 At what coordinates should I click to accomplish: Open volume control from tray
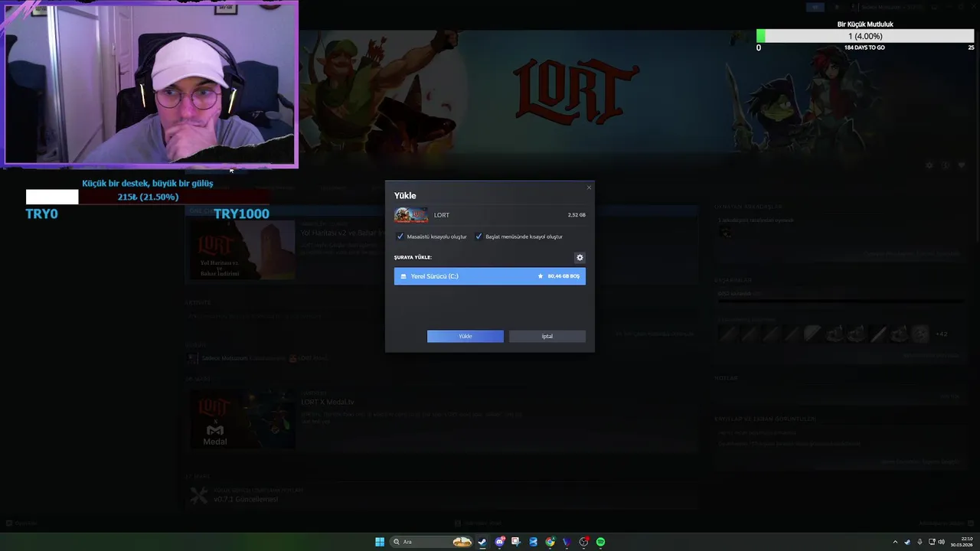942,542
